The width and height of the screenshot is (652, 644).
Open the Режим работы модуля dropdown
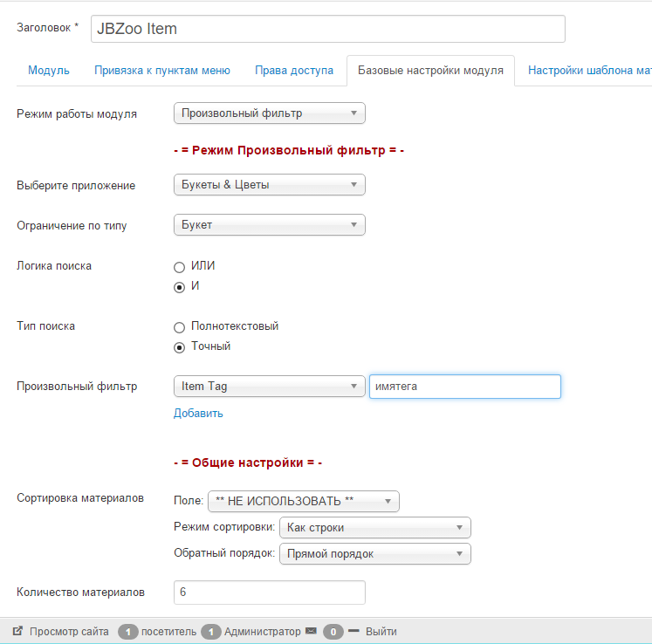269,113
